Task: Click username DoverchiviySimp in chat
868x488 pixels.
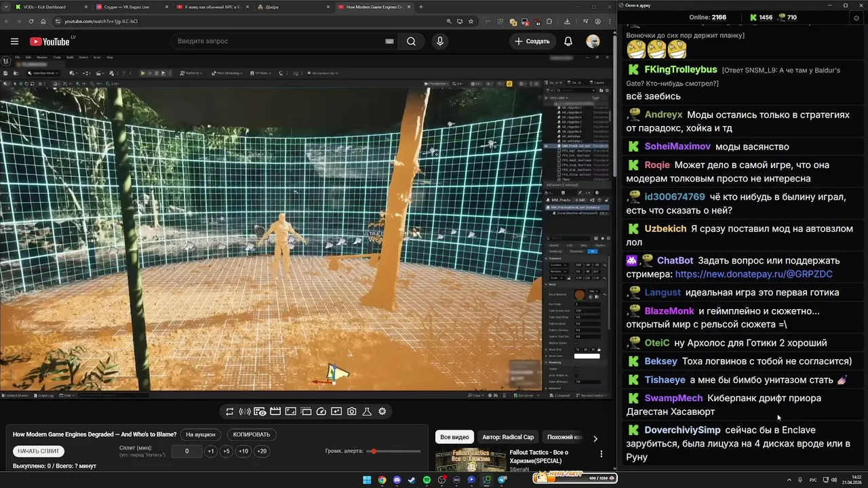Action: (682, 430)
